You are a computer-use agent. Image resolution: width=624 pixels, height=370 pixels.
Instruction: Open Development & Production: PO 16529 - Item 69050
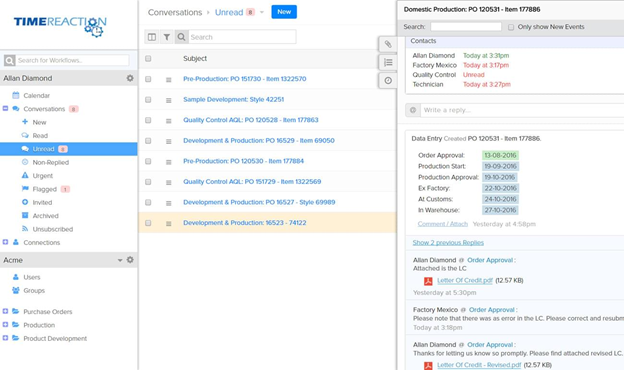[x=259, y=140]
